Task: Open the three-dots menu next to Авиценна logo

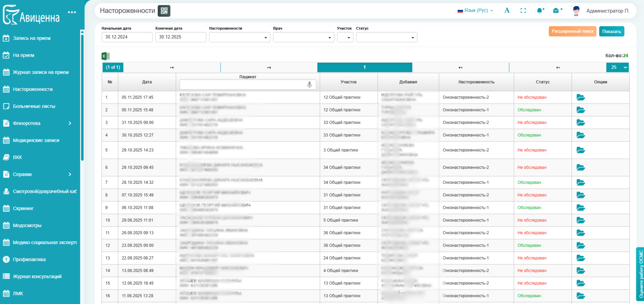Action: point(72,12)
